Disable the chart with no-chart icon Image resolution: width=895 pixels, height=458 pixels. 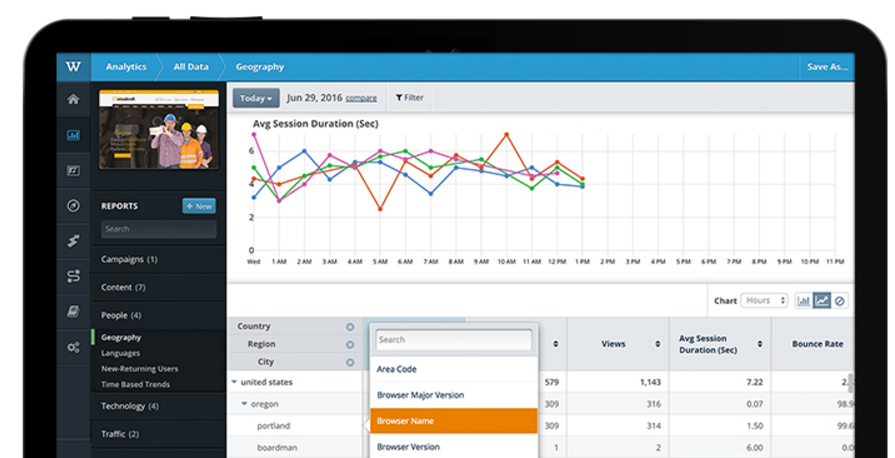[840, 301]
